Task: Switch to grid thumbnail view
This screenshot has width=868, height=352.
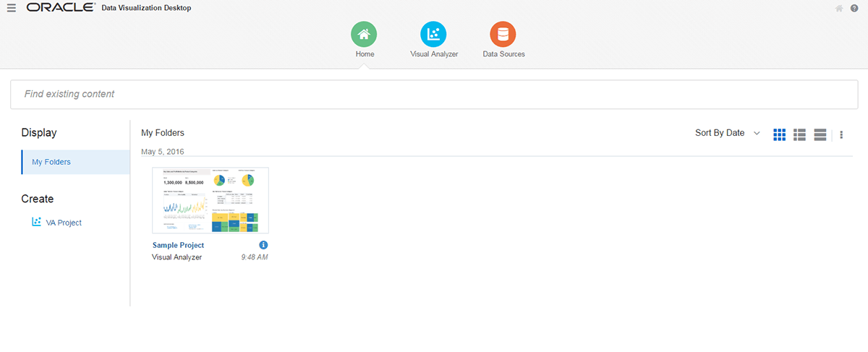Action: 780,134
